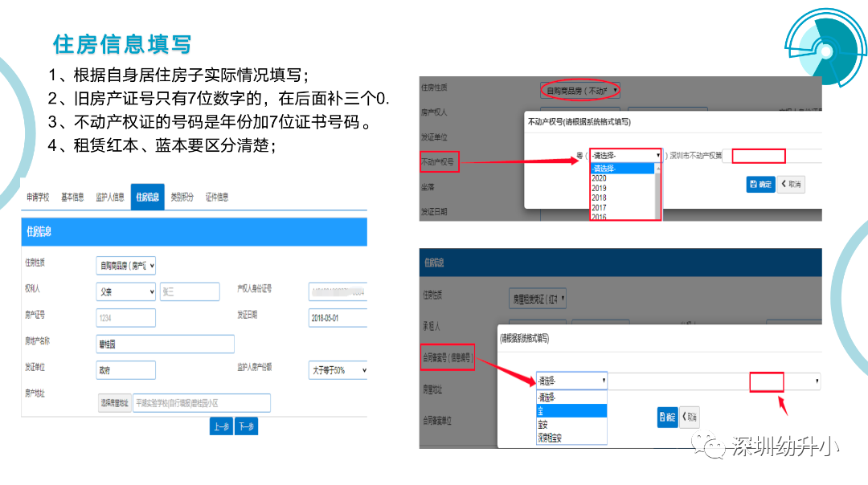The height and width of the screenshot is (485, 868).
Task: Click the year list scrollbar
Action: (657, 192)
